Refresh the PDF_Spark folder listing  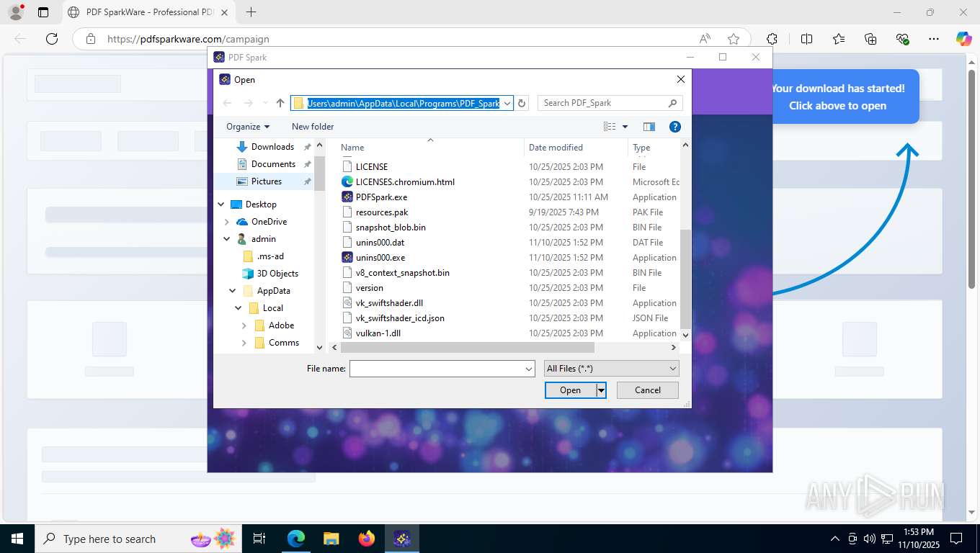[522, 103]
